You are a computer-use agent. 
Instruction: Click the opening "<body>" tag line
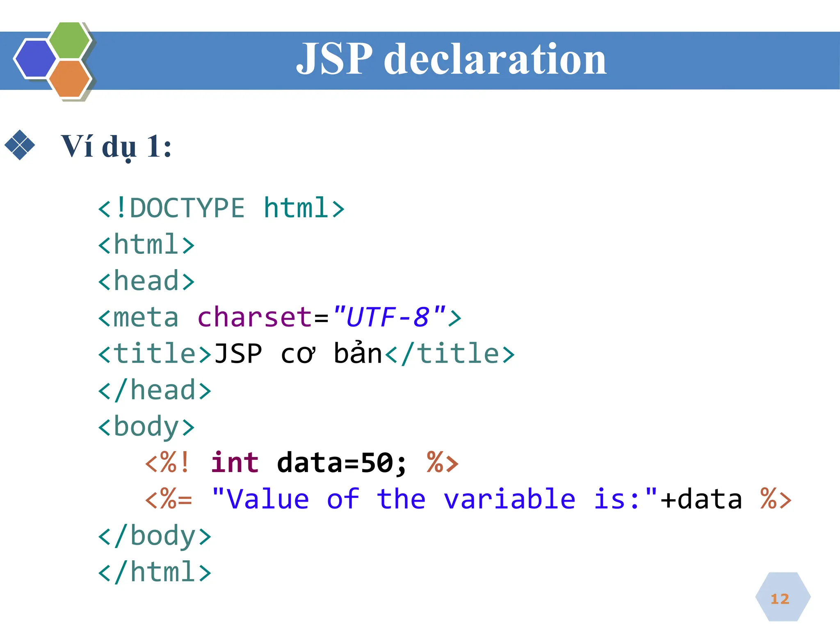tap(146, 427)
